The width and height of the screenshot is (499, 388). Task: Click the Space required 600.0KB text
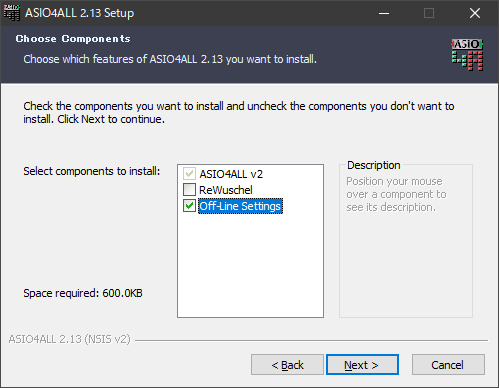click(x=83, y=293)
